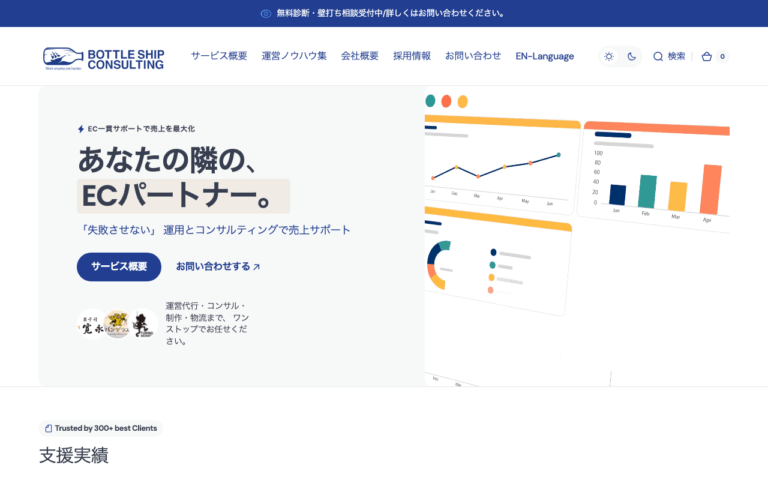Click the black character client logo avatar
768x480 pixels.
[144, 324]
